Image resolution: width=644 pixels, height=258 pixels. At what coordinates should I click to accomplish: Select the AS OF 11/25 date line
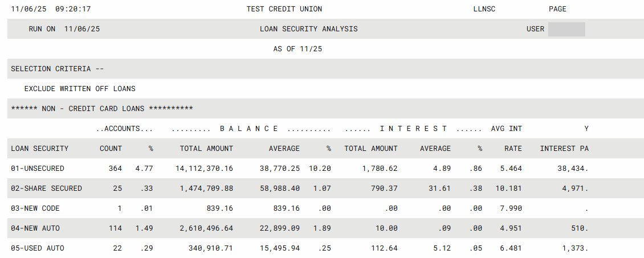[297, 49]
